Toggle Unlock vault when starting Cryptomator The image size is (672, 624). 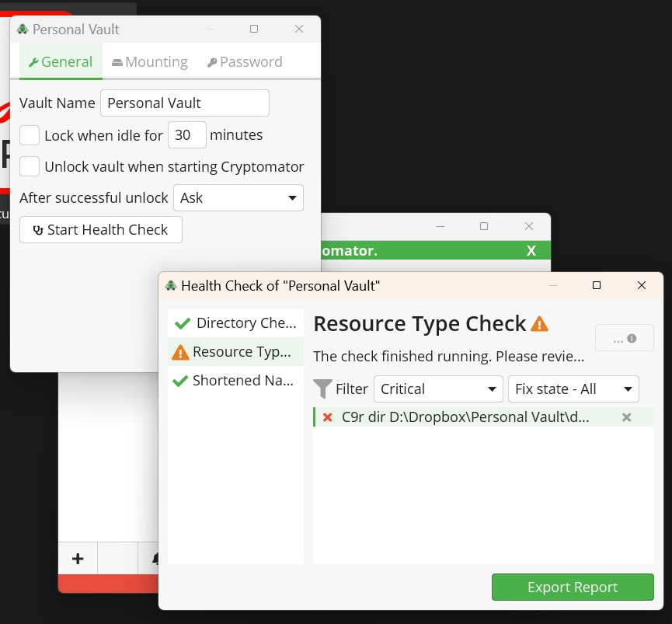pos(30,166)
